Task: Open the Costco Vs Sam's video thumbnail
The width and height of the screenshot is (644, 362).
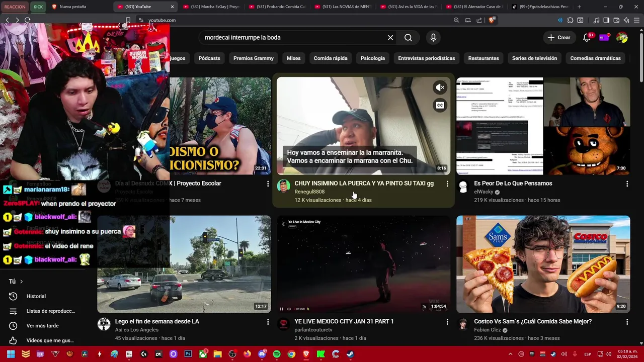Action: [x=543, y=264]
